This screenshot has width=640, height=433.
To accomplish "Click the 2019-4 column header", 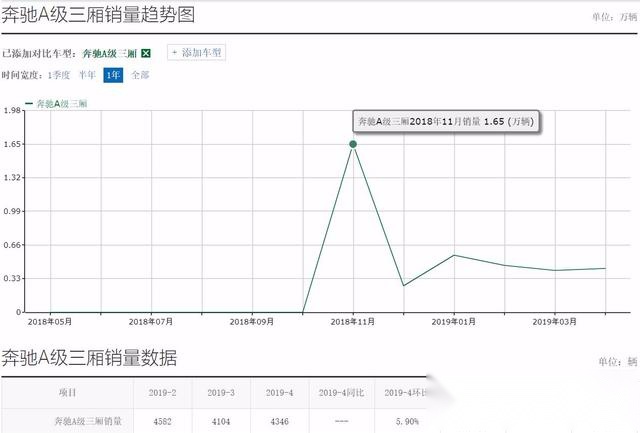I will click(280, 393).
